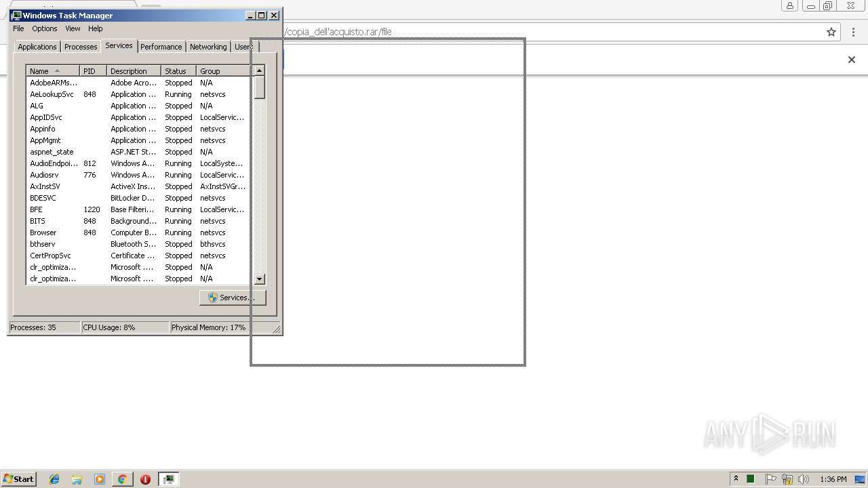Sort services by Name column header
This screenshot has height=488, width=868.
tap(53, 70)
